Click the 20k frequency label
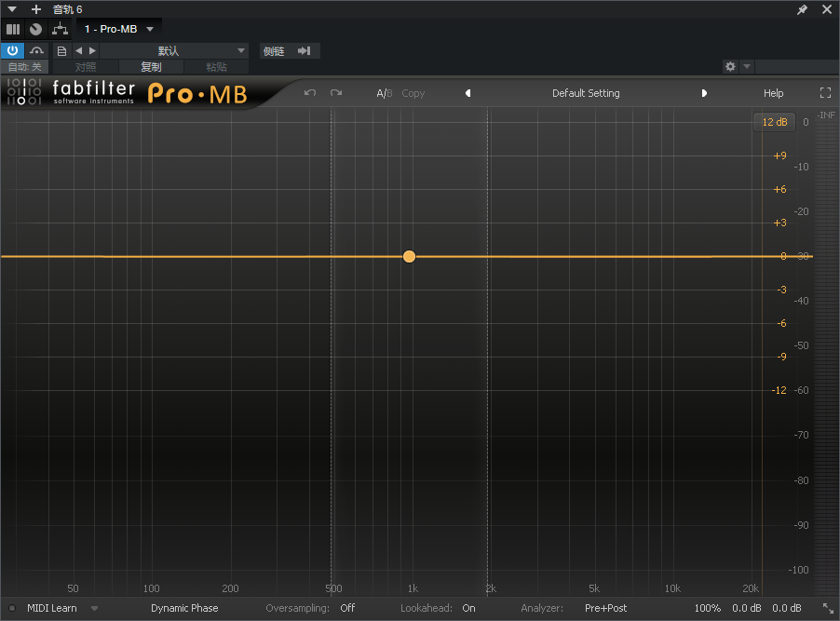This screenshot has height=621, width=840. pos(750,588)
